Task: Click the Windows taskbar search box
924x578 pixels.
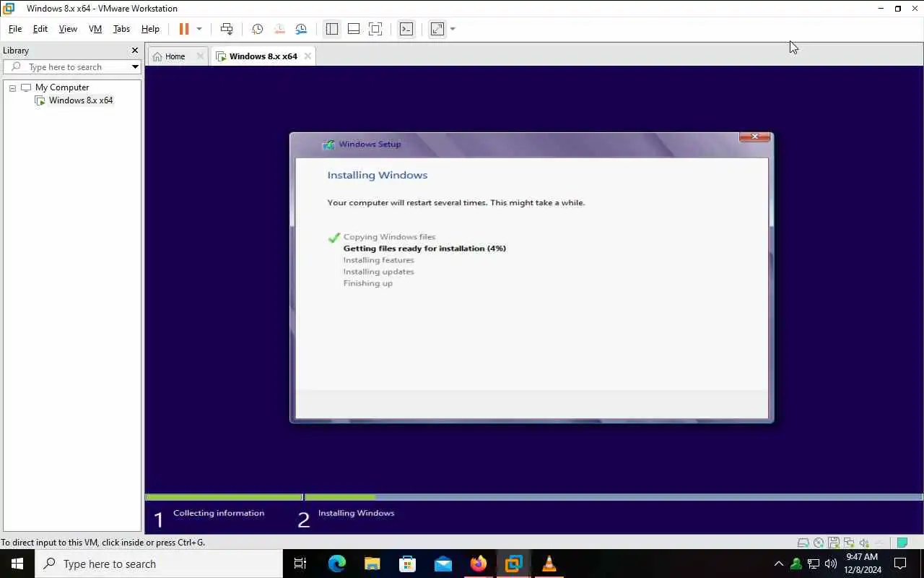Action: tap(159, 564)
